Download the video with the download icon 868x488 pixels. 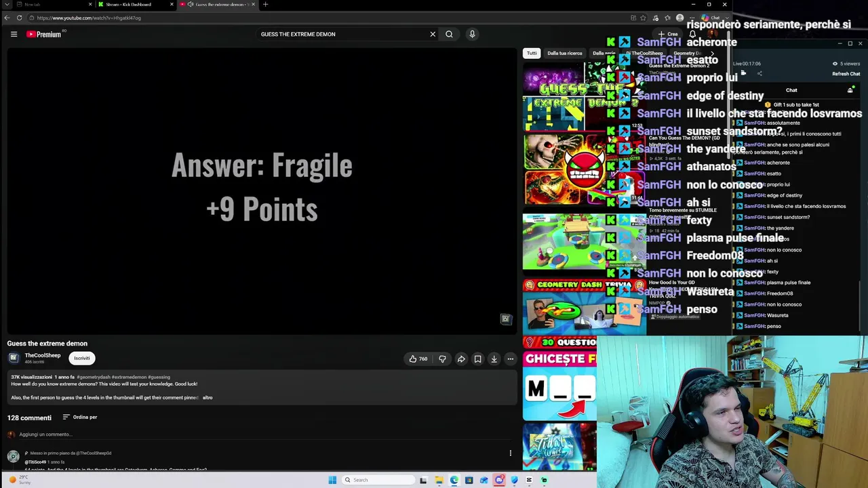tap(494, 359)
